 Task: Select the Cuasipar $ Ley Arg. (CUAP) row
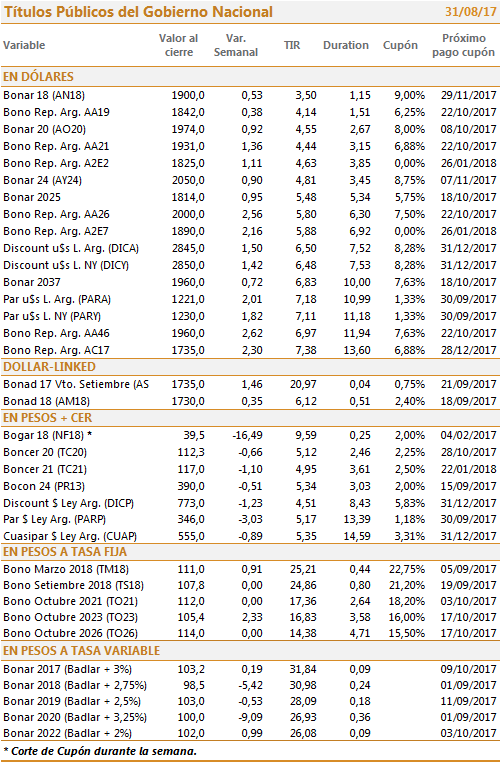250,537
